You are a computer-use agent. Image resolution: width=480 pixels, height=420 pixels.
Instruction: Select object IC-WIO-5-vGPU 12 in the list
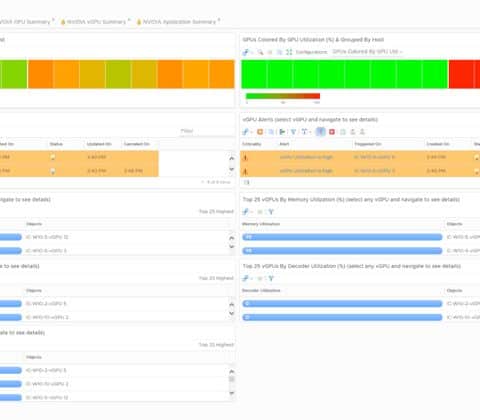point(47,237)
